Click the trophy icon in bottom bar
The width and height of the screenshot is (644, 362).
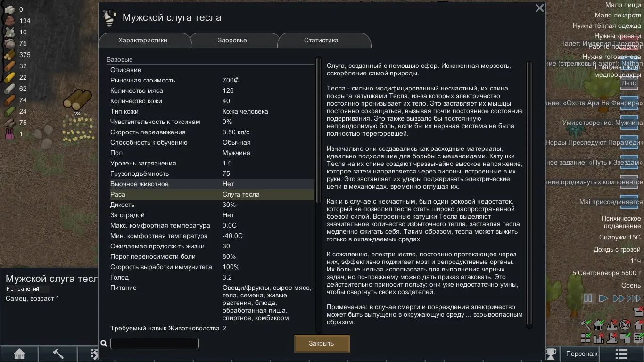click(x=551, y=354)
